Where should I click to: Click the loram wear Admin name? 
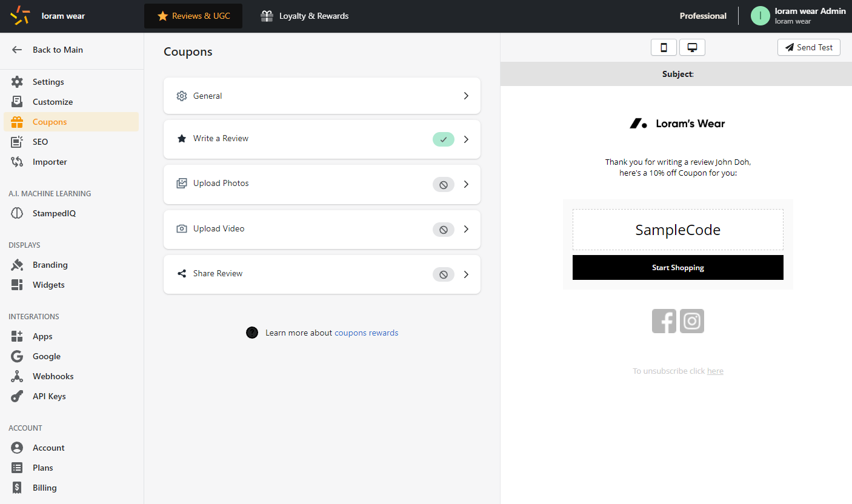[x=810, y=11]
